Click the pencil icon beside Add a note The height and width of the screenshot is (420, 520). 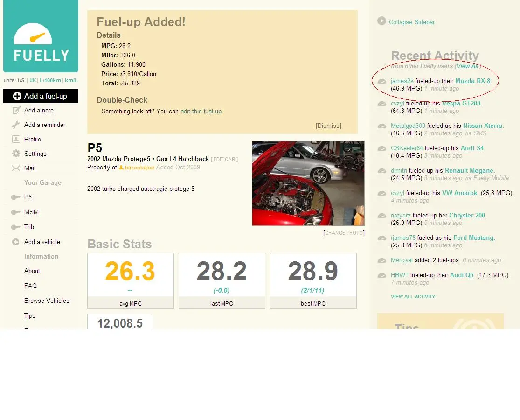(17, 111)
